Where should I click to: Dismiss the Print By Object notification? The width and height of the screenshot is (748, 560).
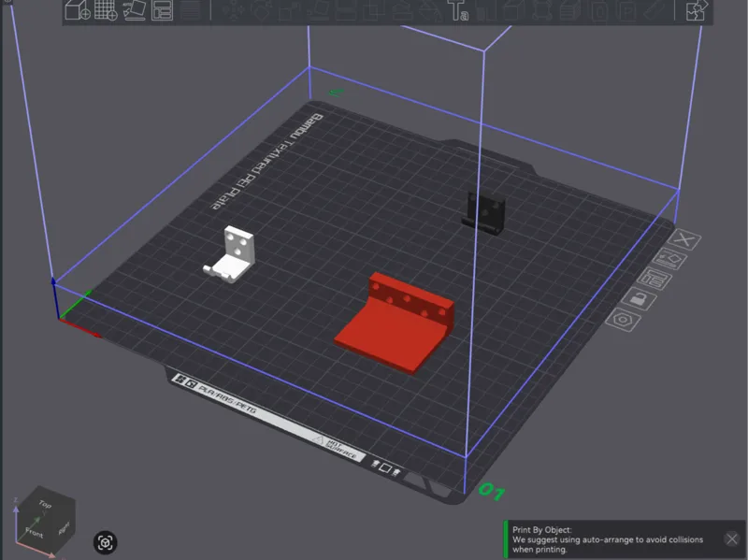pos(732,539)
